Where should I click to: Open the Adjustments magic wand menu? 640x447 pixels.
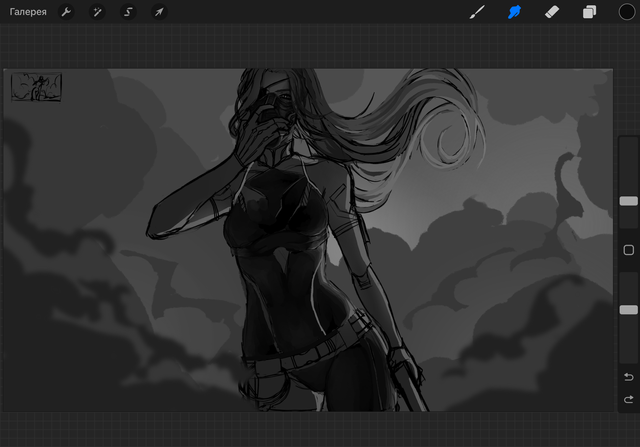coord(97,12)
